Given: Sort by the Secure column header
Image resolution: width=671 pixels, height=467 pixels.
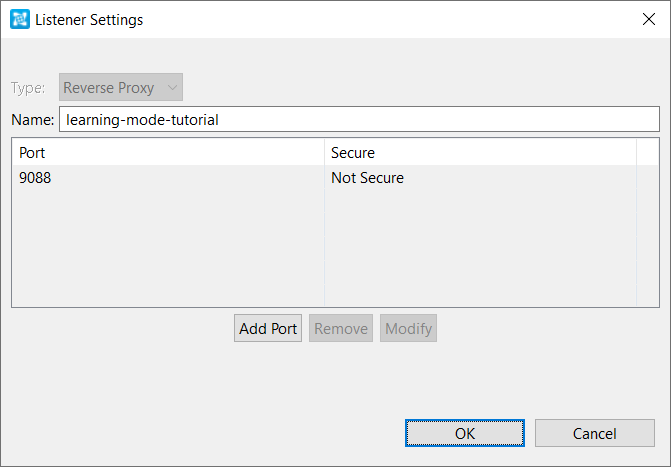Looking at the screenshot, I should coord(481,153).
